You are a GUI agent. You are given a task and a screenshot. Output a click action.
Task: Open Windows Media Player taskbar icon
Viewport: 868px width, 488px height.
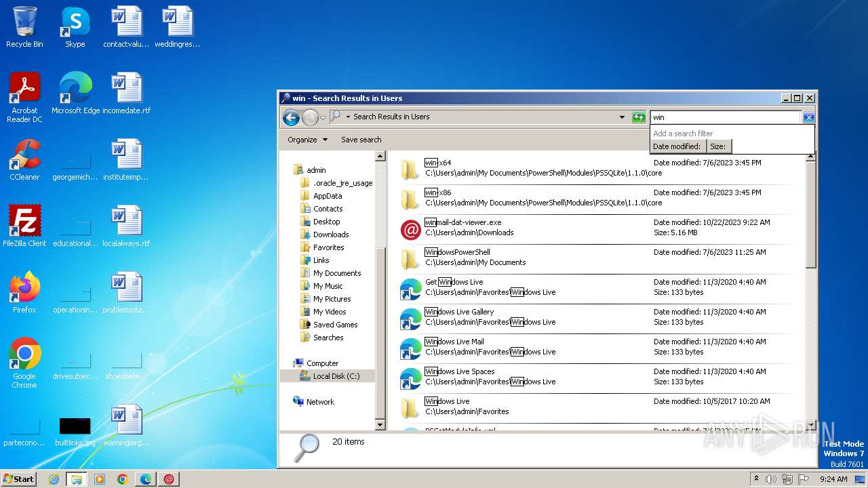pyautogui.click(x=100, y=479)
